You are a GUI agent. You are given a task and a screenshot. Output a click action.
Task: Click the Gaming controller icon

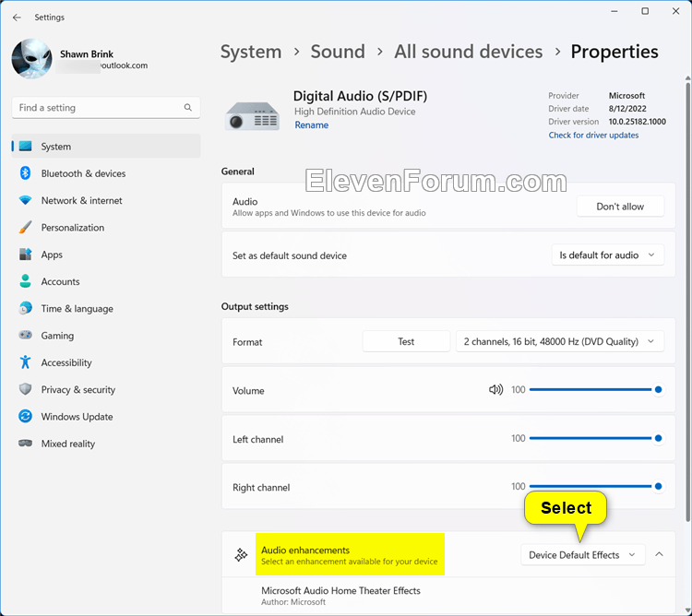pos(25,335)
